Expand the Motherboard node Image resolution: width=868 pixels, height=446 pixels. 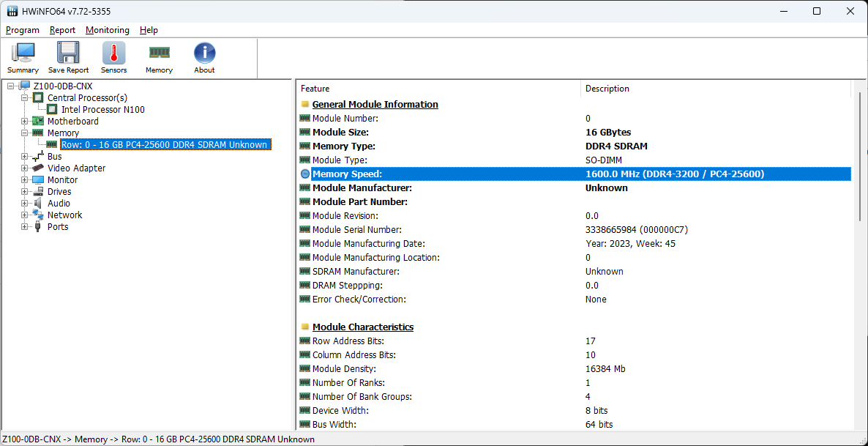[x=24, y=122]
